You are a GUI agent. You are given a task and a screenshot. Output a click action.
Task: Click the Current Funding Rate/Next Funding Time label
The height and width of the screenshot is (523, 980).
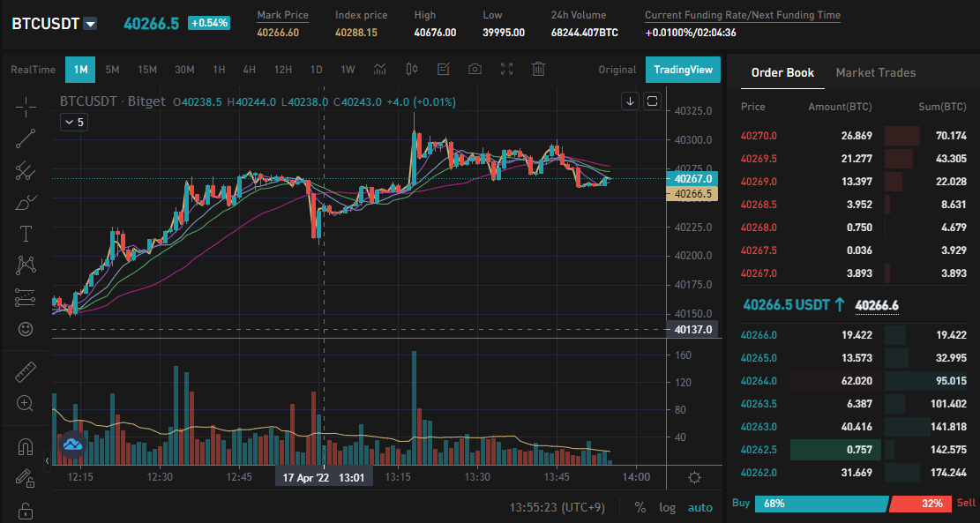pos(743,15)
